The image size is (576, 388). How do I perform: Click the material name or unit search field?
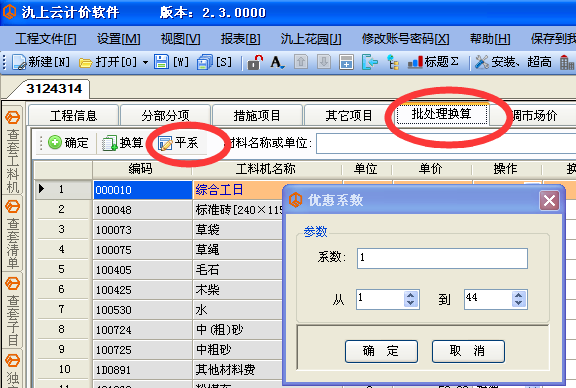click(x=446, y=143)
